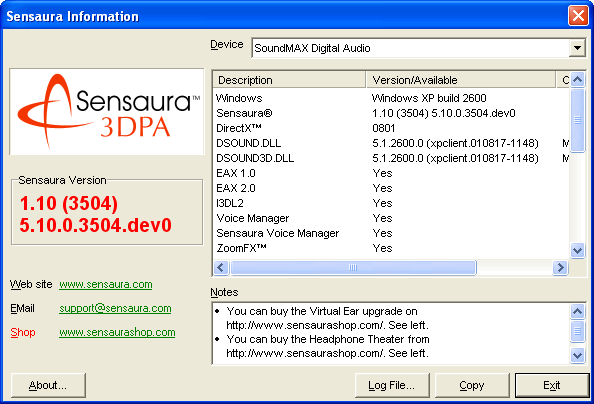Select the I3DL2 row

tap(391, 203)
